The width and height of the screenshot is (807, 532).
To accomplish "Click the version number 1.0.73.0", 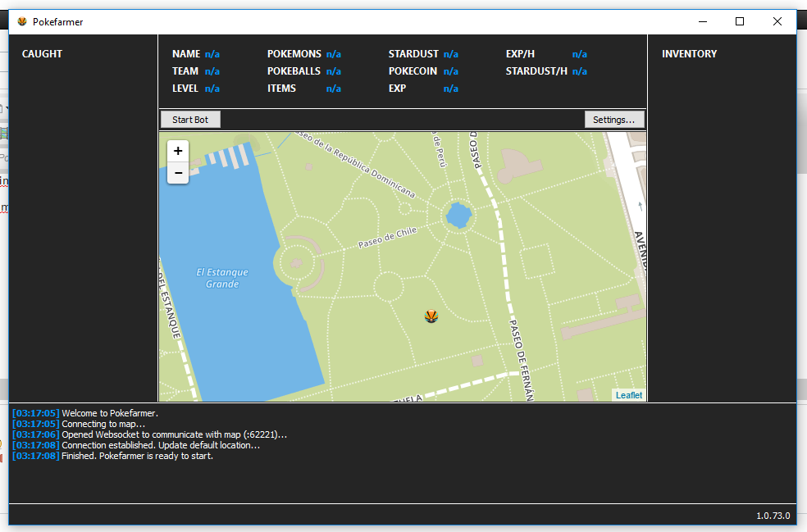I will pos(773,516).
